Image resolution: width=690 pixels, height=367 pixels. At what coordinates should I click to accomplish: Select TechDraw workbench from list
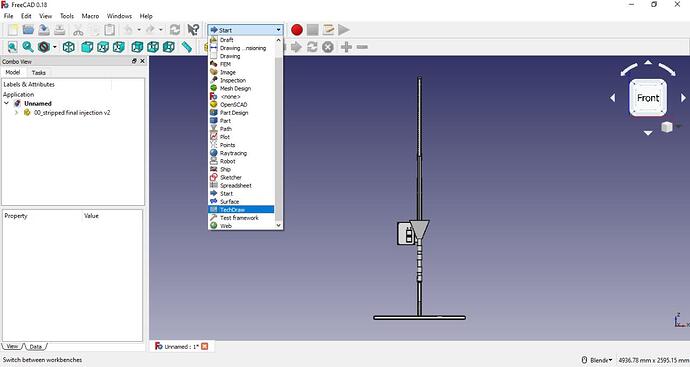click(241, 209)
